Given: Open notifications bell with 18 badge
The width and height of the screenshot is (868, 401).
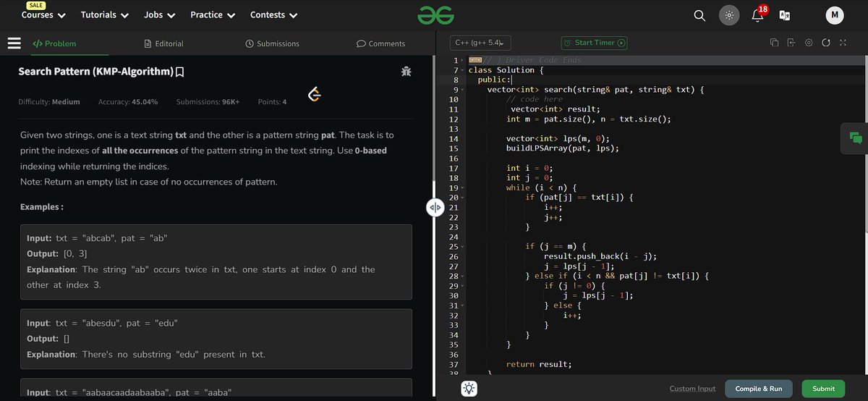Looking at the screenshot, I should click(x=759, y=14).
